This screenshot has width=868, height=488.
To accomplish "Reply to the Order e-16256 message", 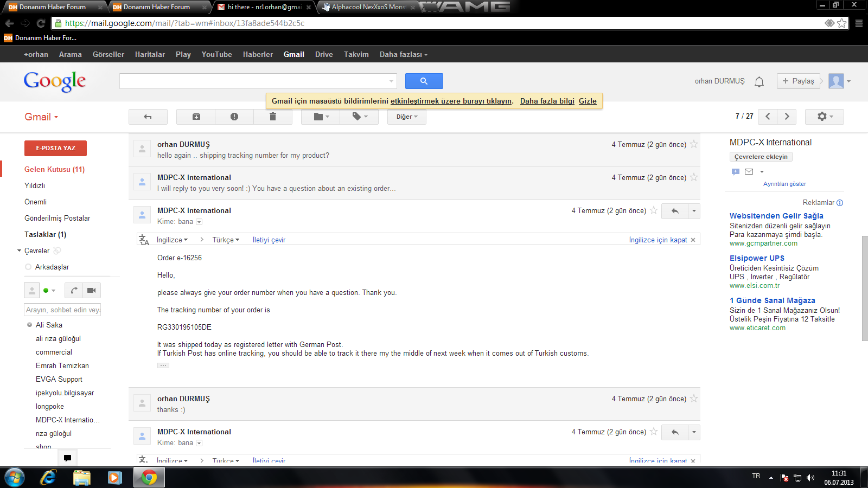I will [x=675, y=211].
